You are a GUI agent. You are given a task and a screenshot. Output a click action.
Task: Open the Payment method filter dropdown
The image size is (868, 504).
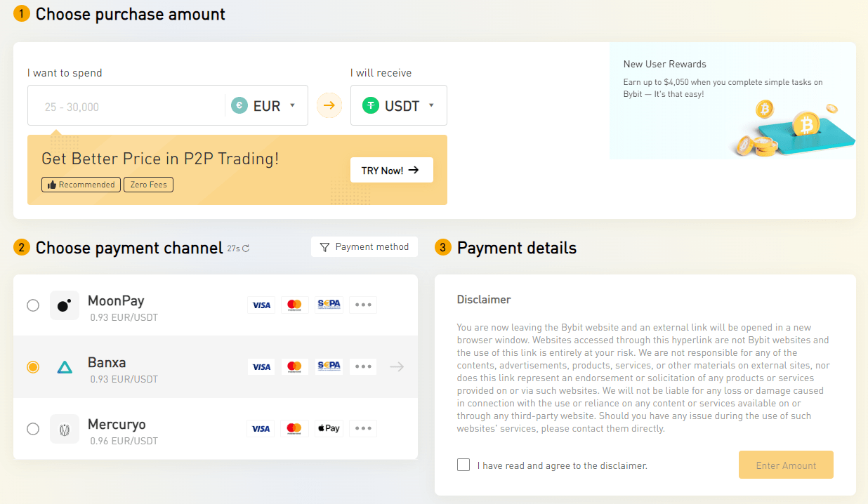[364, 246]
